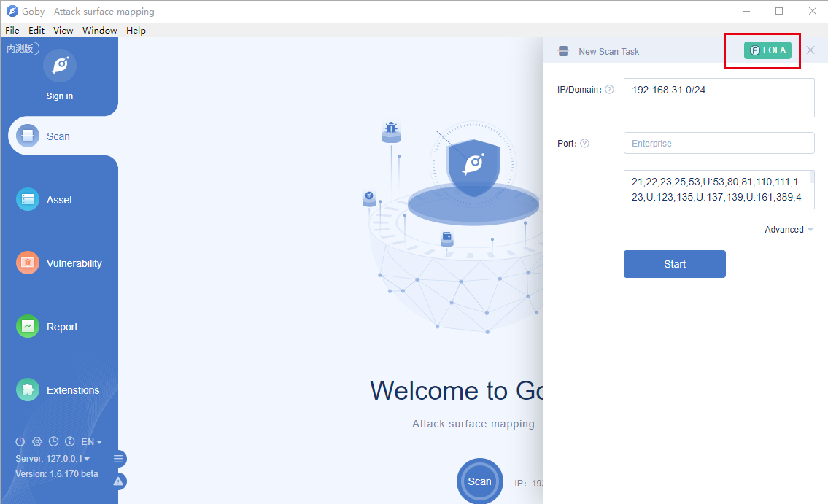Screen dimensions: 828x504
Task: Open the Vulnerability section in sidebar
Action: pos(58,263)
